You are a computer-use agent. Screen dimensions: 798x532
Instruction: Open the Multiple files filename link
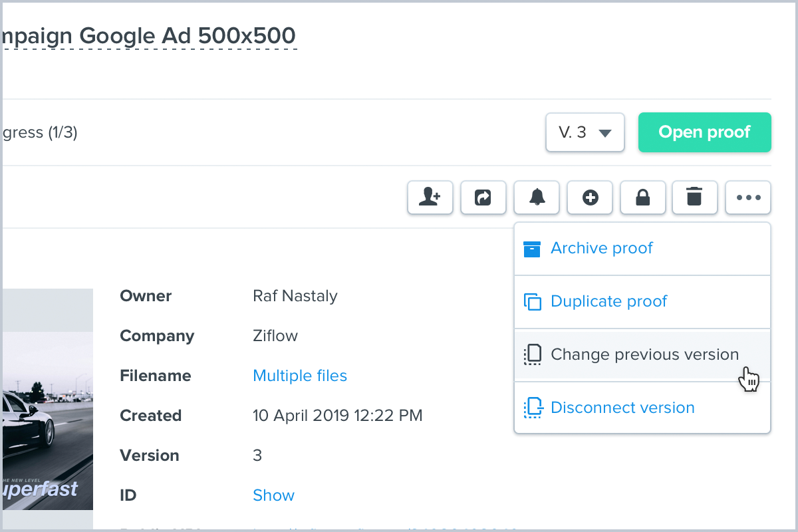point(300,376)
